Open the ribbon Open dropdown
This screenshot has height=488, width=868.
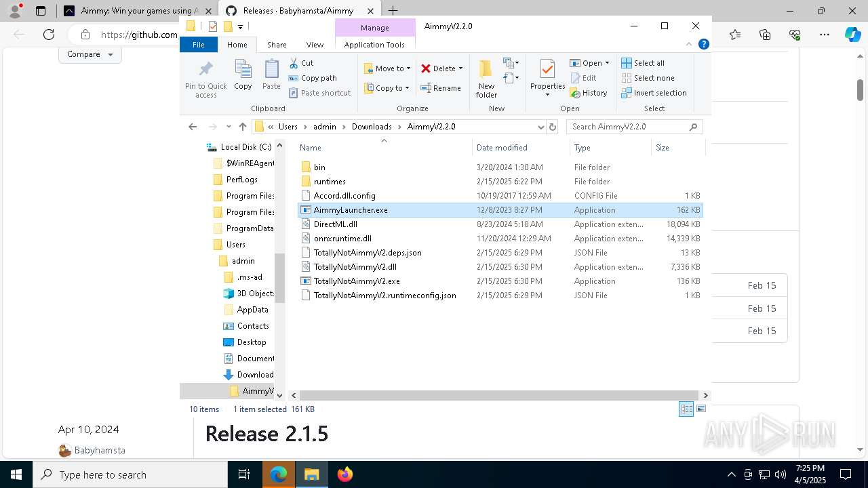point(589,63)
